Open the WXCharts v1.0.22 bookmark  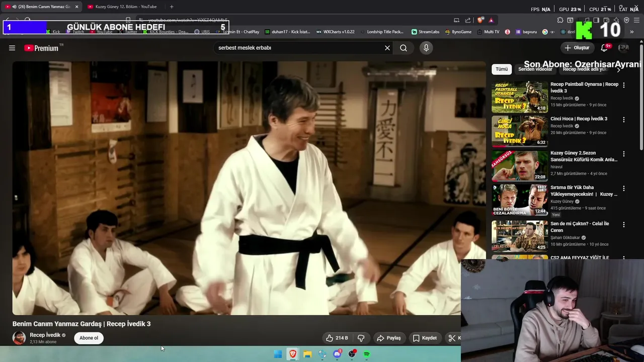pyautogui.click(x=335, y=32)
